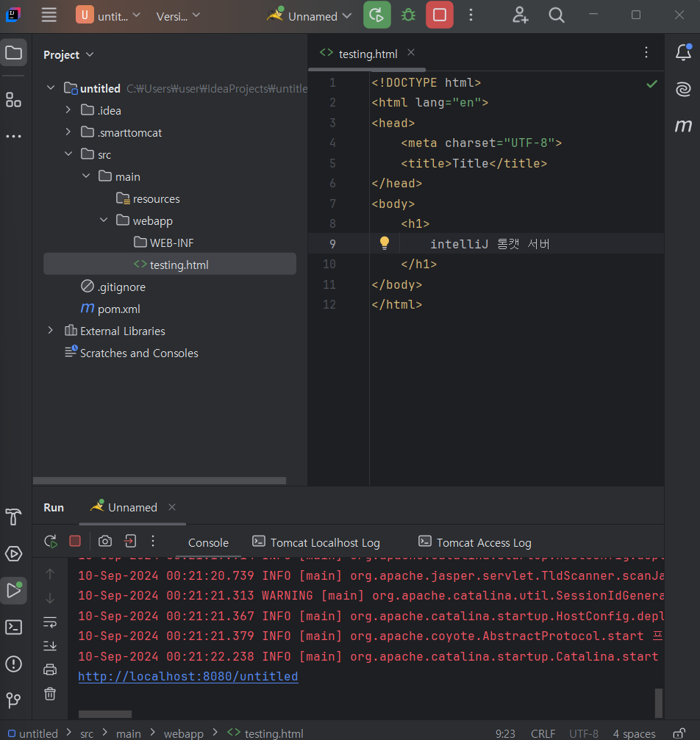Open the Problems tool window

point(13,664)
